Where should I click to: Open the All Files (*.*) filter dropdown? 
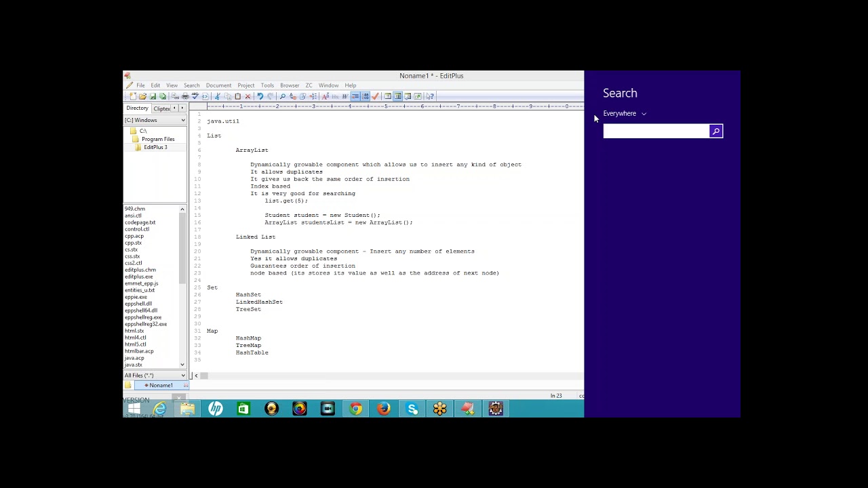click(182, 375)
